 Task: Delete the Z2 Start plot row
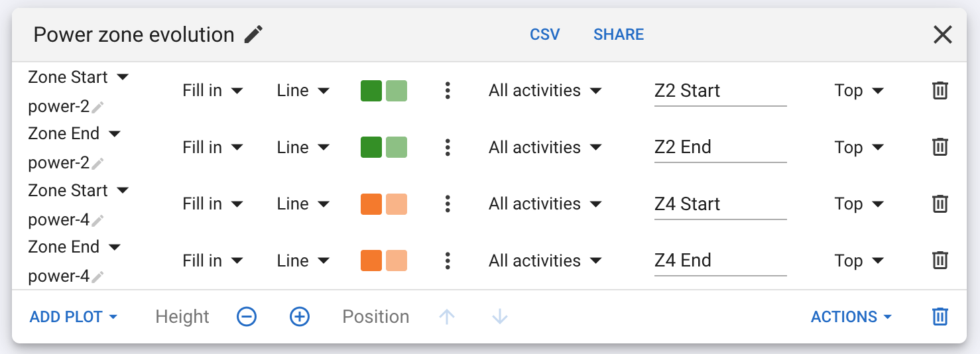(940, 91)
